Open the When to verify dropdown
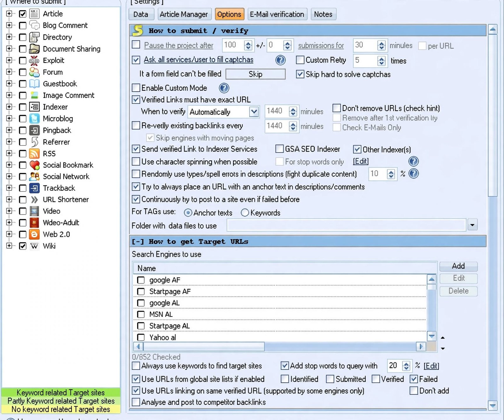 (254, 112)
